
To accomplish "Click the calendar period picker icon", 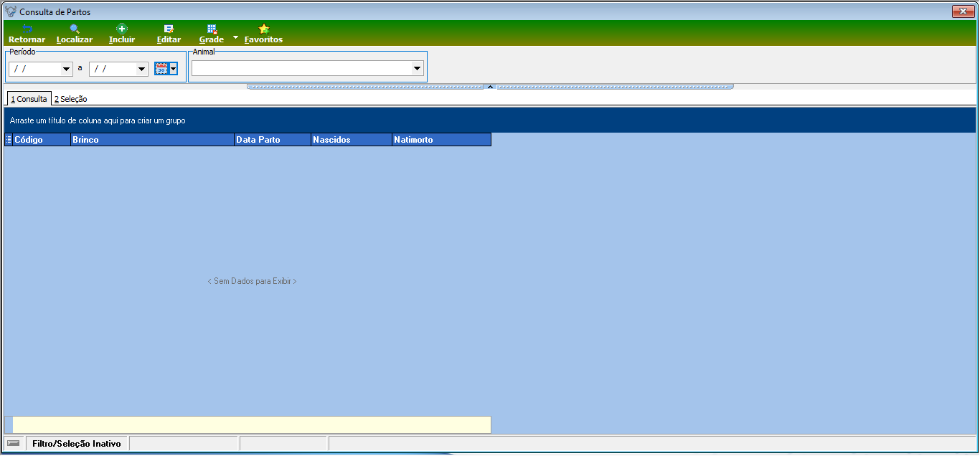I will (x=161, y=69).
